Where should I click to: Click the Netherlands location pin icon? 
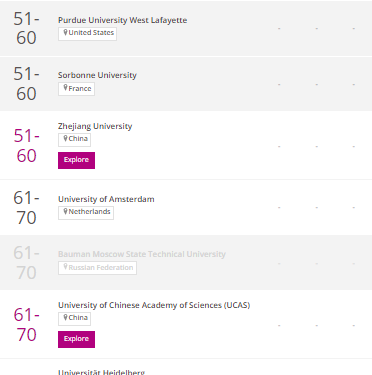point(65,211)
